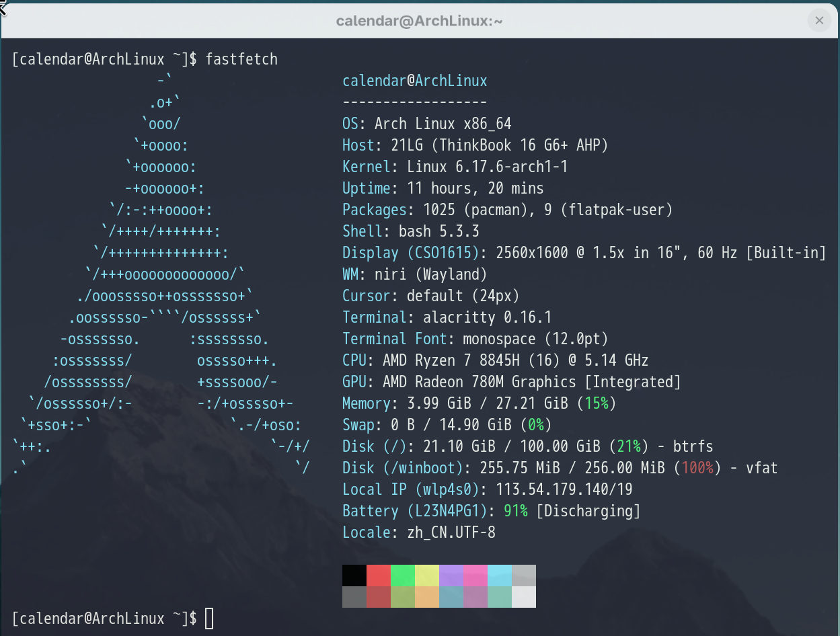The image size is (840, 636).
Task: Click the pink color block in top row
Action: [475, 575]
